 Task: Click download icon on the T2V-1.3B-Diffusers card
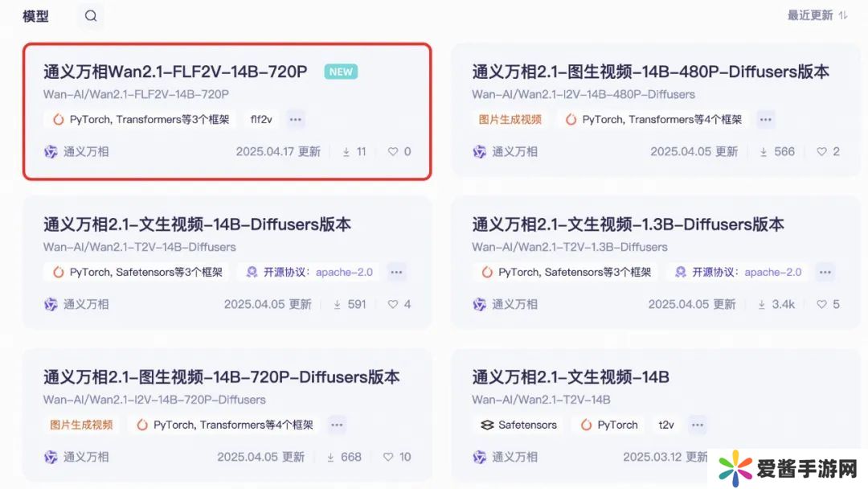(762, 304)
